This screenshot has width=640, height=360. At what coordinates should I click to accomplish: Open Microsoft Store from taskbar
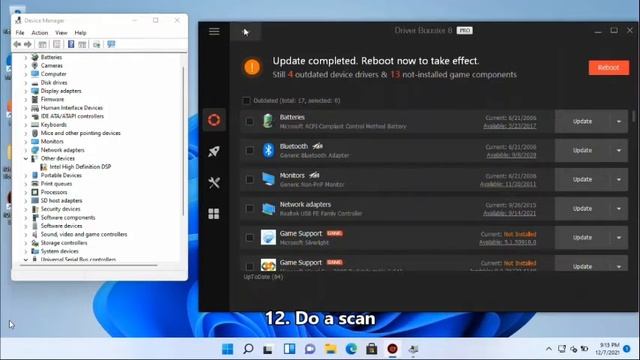(x=371, y=349)
